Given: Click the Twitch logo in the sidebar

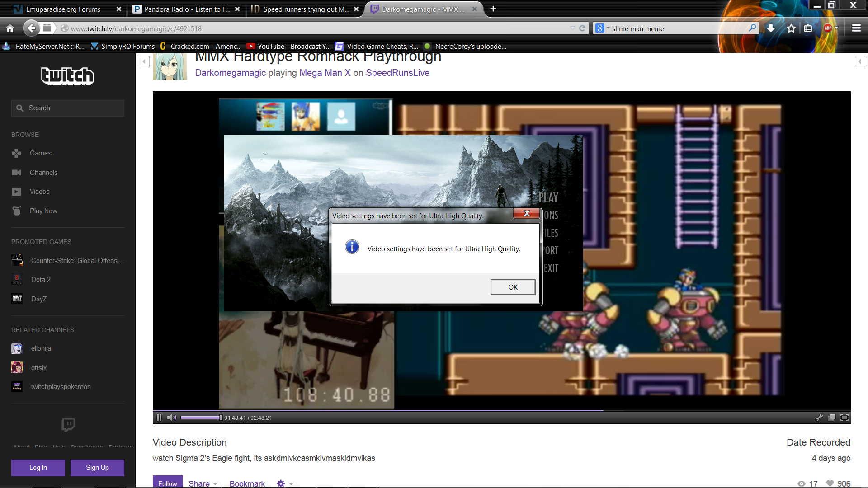Looking at the screenshot, I should coord(67,76).
